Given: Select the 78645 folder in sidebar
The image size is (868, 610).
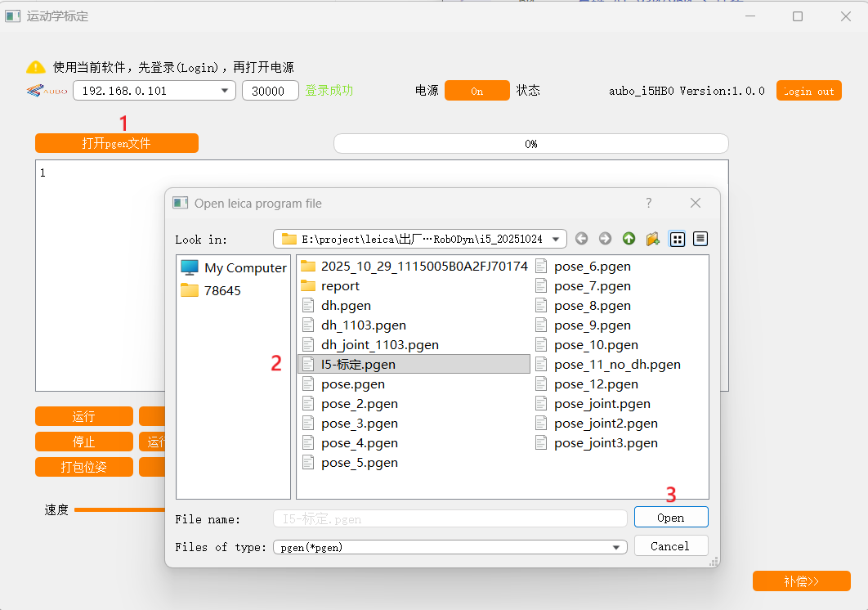Looking at the screenshot, I should click(221, 290).
